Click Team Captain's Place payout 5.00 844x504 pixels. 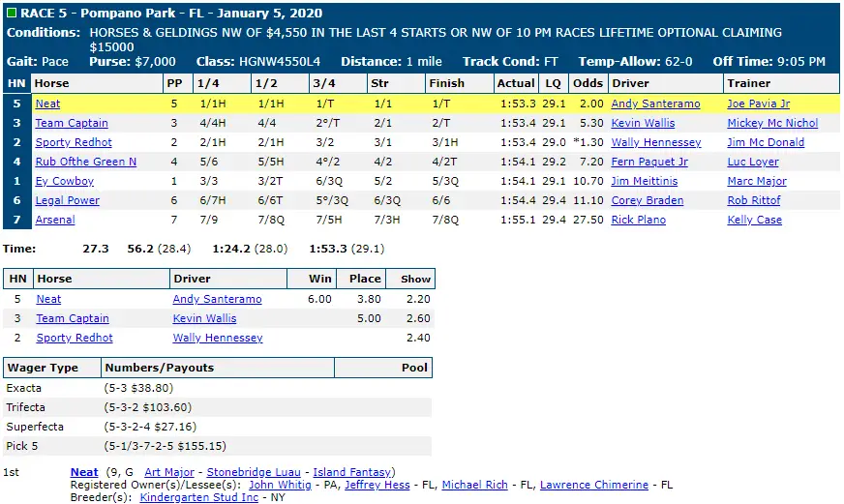370,318
